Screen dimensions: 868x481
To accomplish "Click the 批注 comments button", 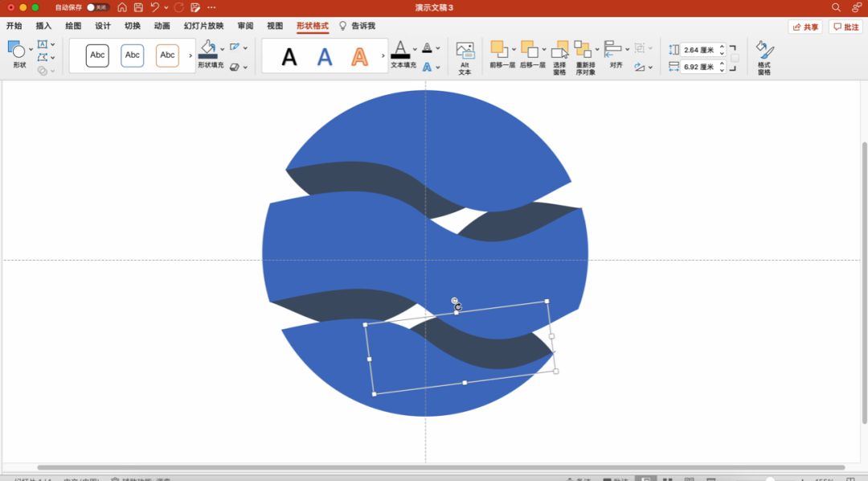I will pyautogui.click(x=845, y=27).
